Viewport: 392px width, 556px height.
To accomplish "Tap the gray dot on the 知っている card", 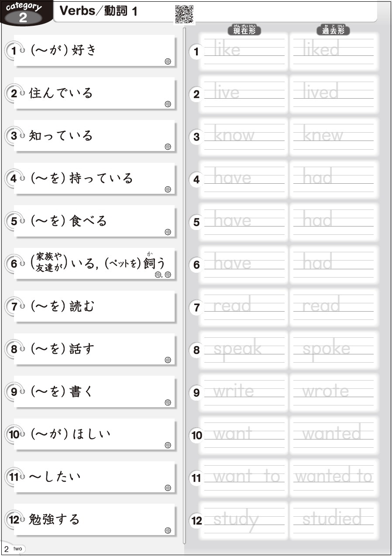I will pyautogui.click(x=168, y=147).
